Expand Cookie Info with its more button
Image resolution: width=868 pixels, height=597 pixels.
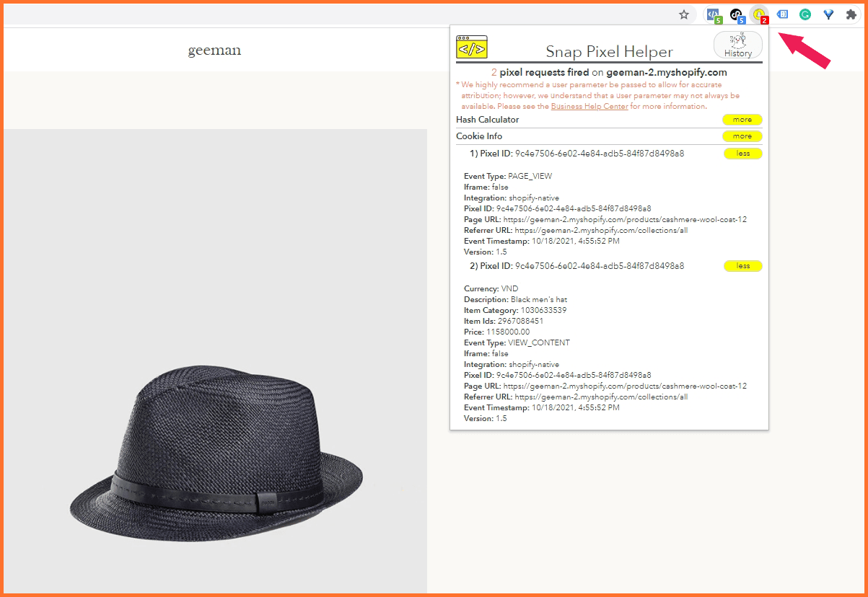click(742, 136)
